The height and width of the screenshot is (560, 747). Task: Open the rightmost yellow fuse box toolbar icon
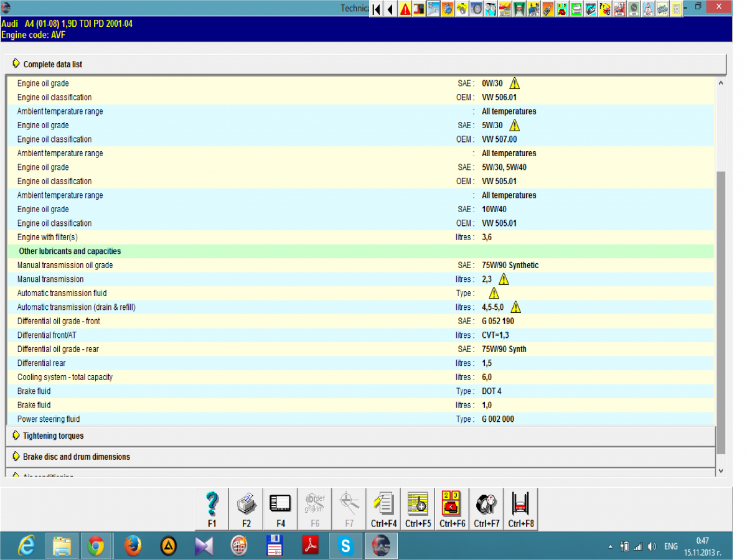(675, 9)
